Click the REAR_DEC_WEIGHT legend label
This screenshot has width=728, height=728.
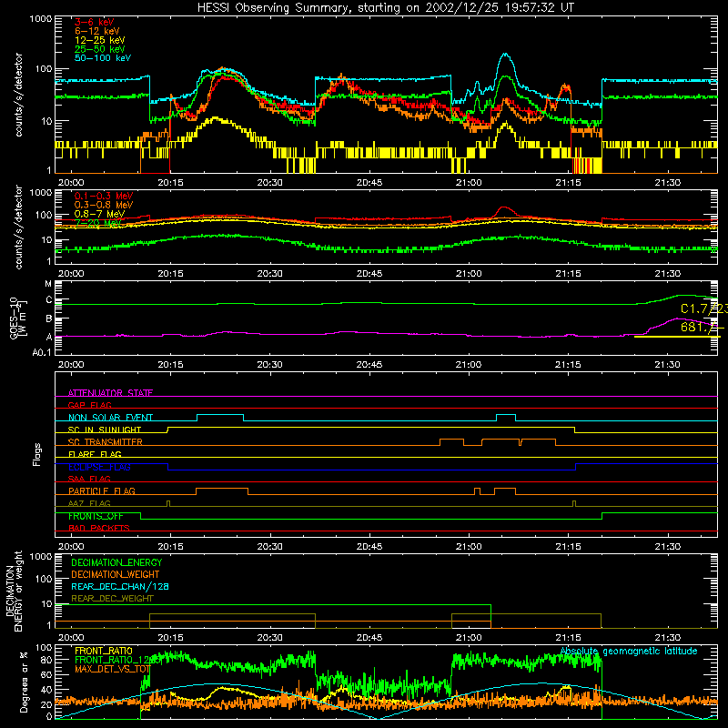[112, 599]
